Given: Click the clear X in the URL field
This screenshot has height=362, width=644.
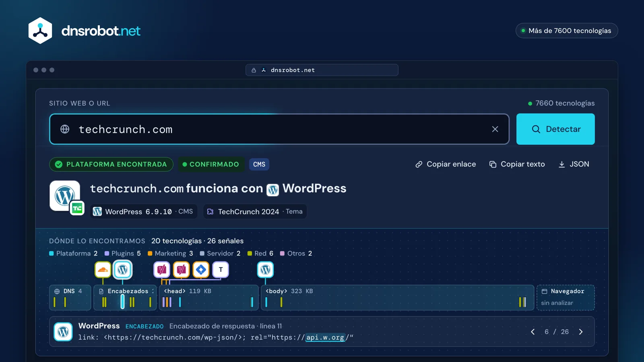Looking at the screenshot, I should point(495,129).
